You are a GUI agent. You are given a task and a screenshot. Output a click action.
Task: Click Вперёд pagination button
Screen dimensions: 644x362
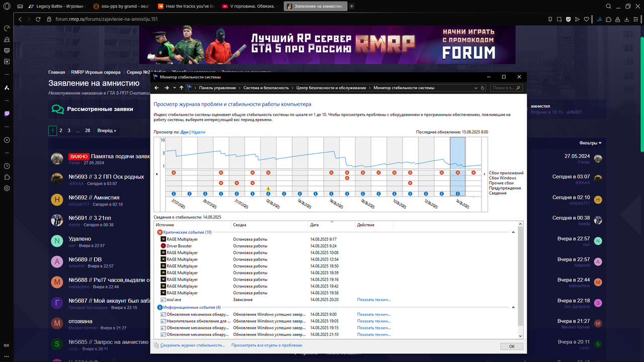pos(107,130)
